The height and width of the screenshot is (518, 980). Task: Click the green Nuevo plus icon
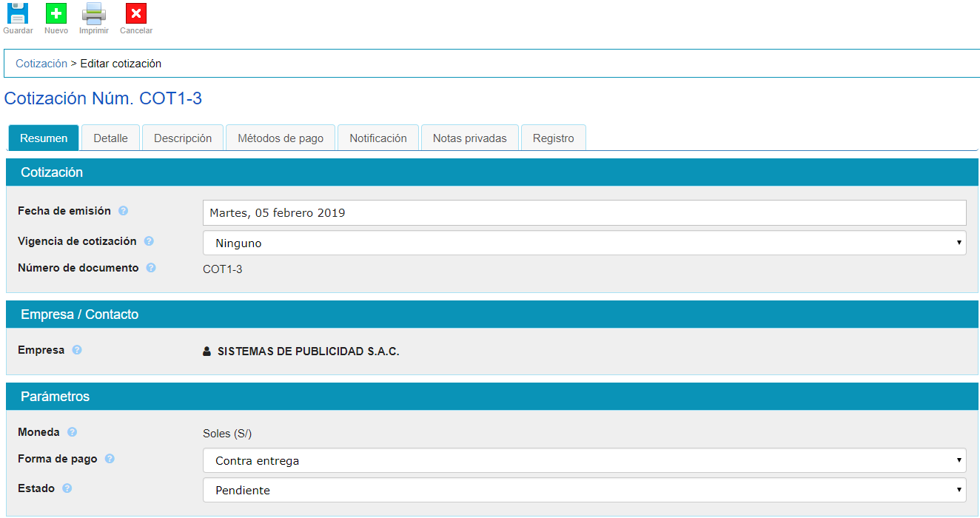[56, 13]
